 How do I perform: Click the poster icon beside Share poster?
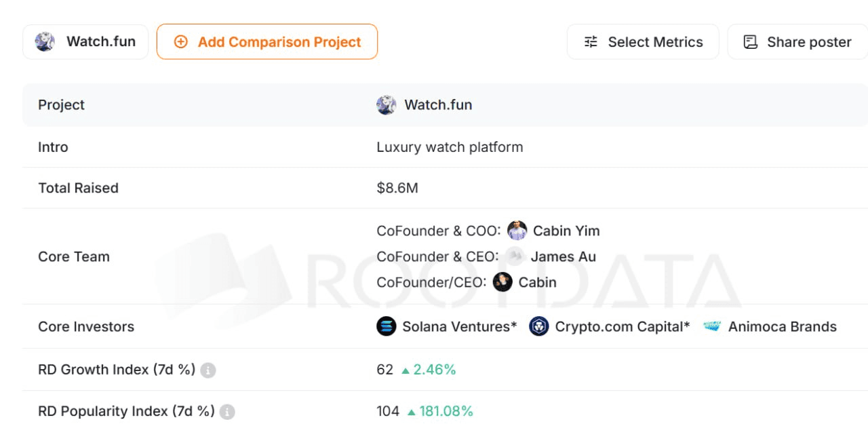point(751,42)
